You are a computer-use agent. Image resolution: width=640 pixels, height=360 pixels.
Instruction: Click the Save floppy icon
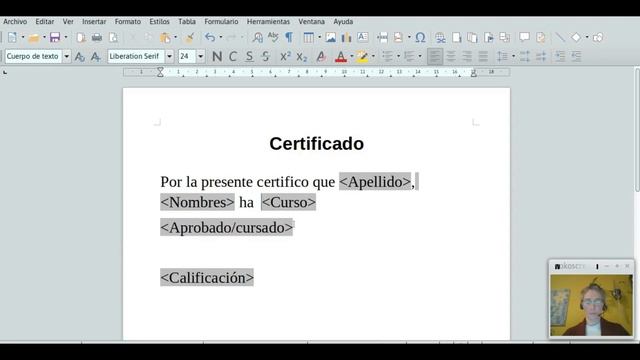tap(55, 38)
